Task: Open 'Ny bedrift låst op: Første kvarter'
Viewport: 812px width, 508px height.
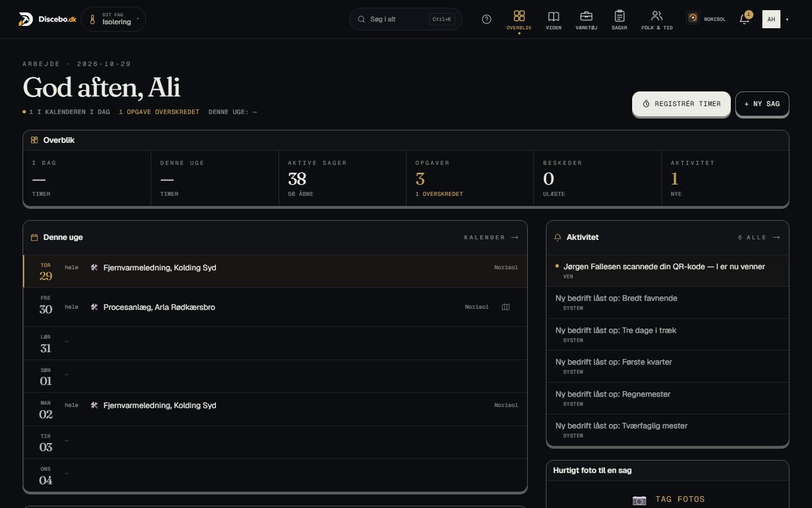Action: (x=668, y=366)
